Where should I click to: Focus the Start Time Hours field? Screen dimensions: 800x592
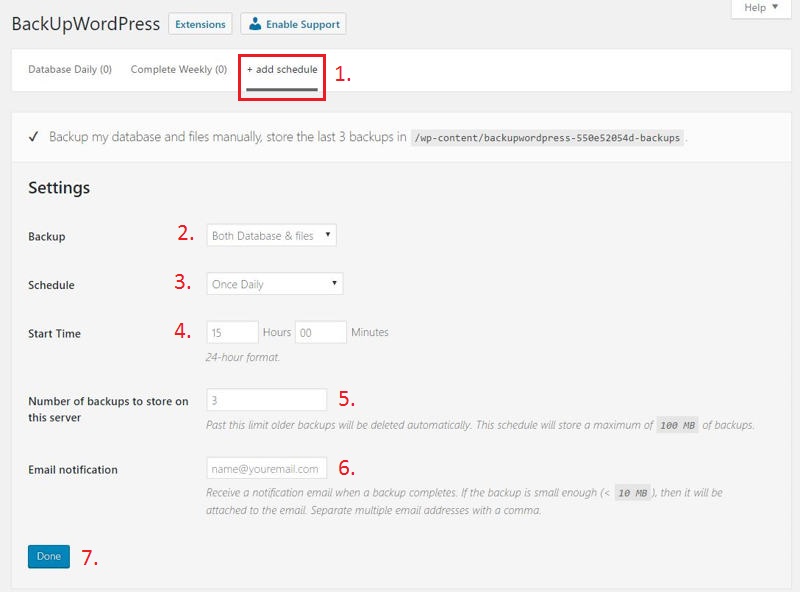pyautogui.click(x=232, y=332)
